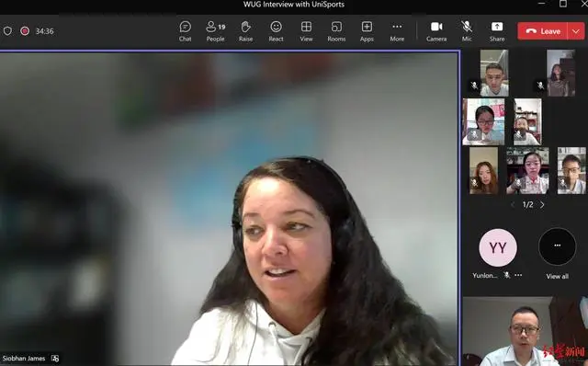Open the Apps menu

[367, 31]
